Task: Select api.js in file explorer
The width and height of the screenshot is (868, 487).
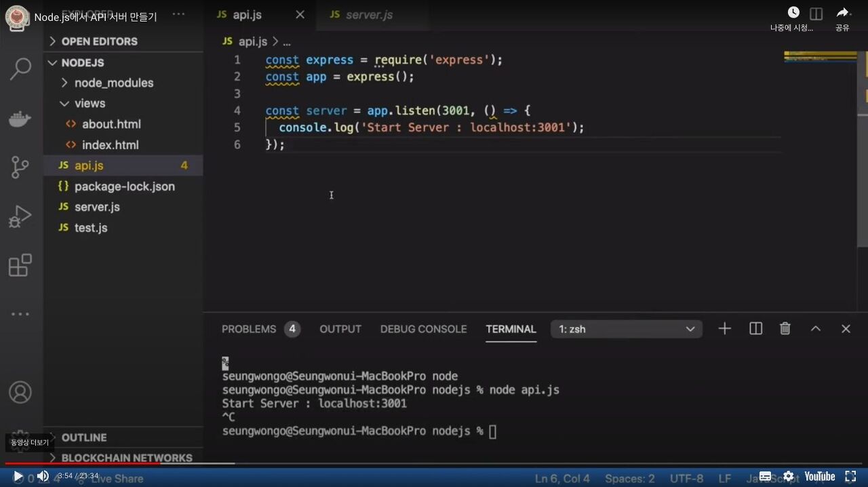Action: point(123,165)
